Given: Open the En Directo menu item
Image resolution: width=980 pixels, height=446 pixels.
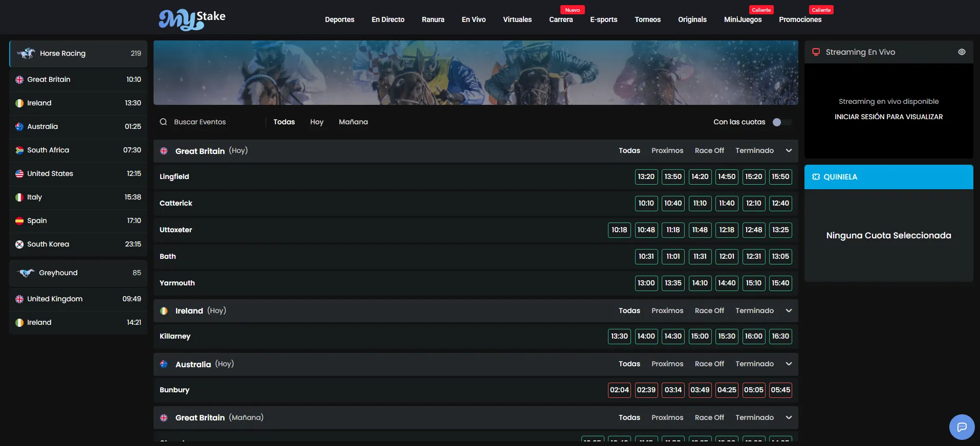Looking at the screenshot, I should (388, 19).
